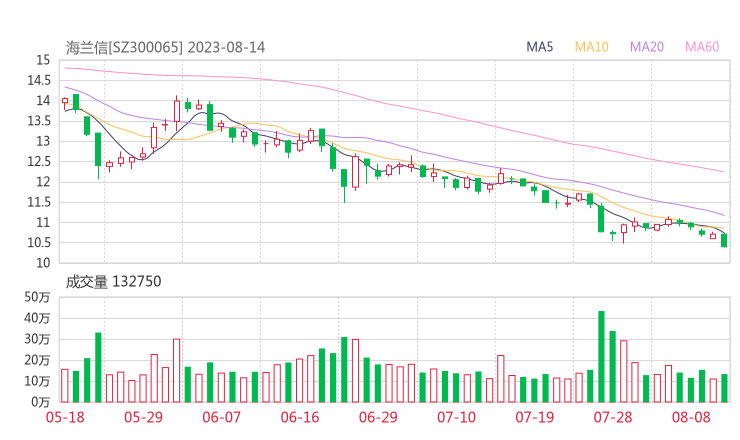
Task: Click the 05-18 date axis label
Action: 65,417
